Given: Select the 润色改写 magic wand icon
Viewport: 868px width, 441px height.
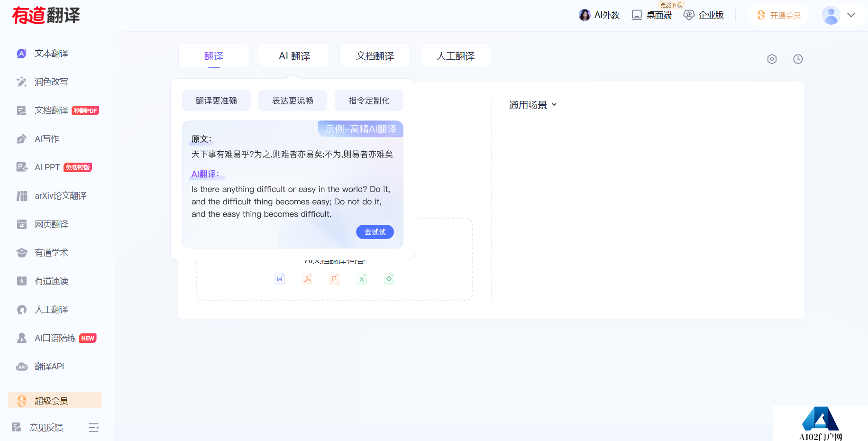Looking at the screenshot, I should click(x=21, y=82).
